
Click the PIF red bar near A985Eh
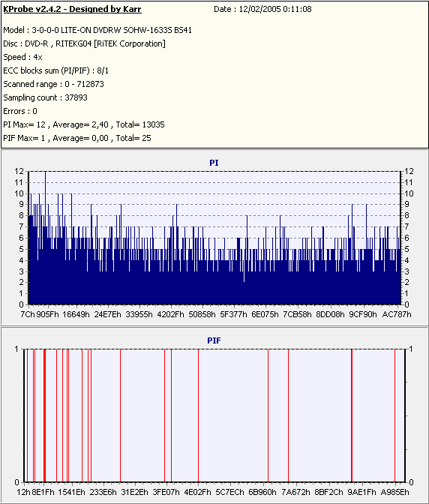[395, 415]
